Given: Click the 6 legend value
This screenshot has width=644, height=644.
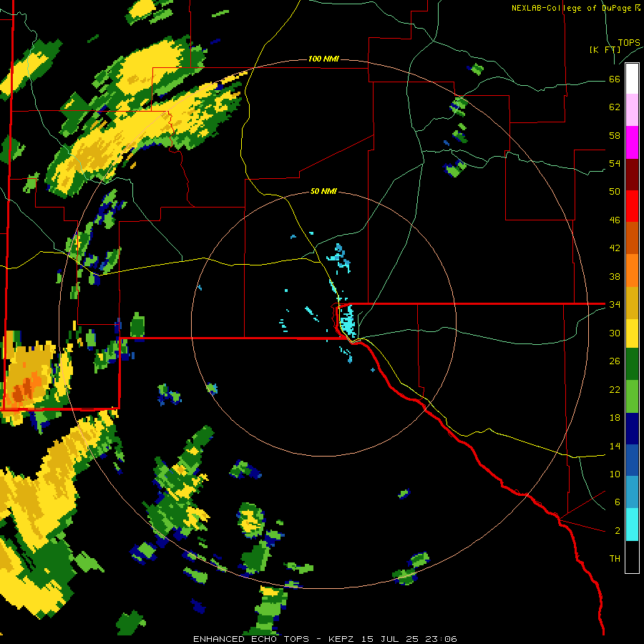Looking at the screenshot, I should pos(617,502).
